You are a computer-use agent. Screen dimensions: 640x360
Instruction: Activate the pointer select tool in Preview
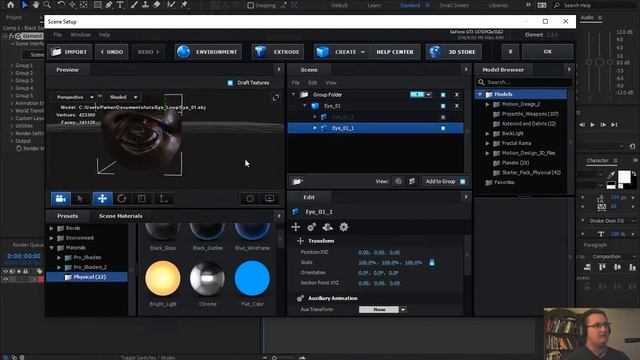pyautogui.click(x=80, y=199)
